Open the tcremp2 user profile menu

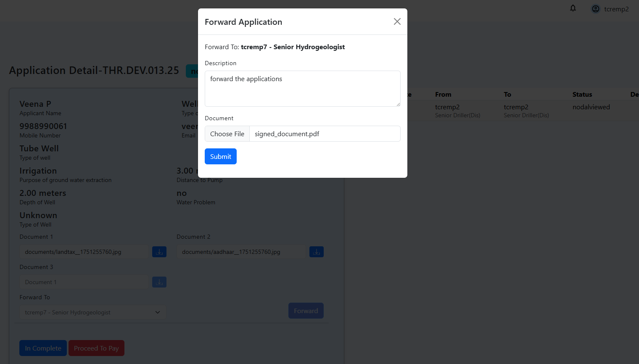point(610,9)
